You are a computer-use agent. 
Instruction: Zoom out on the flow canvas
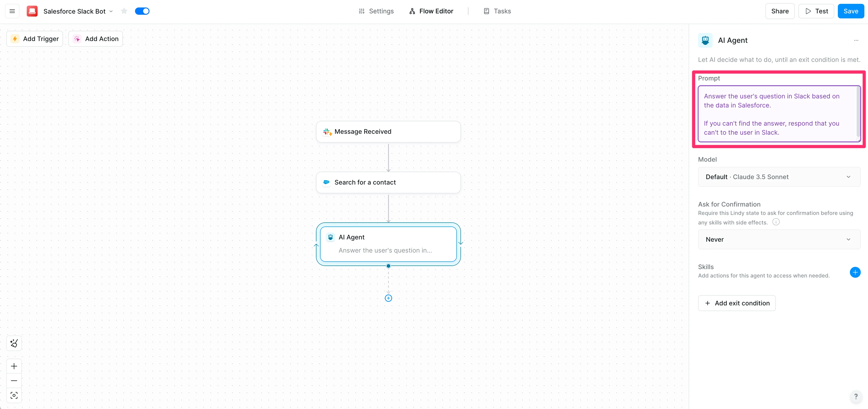(x=14, y=381)
